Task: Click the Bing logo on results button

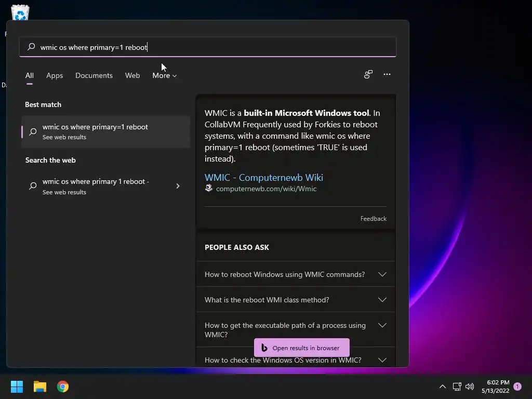Action: click(264, 348)
